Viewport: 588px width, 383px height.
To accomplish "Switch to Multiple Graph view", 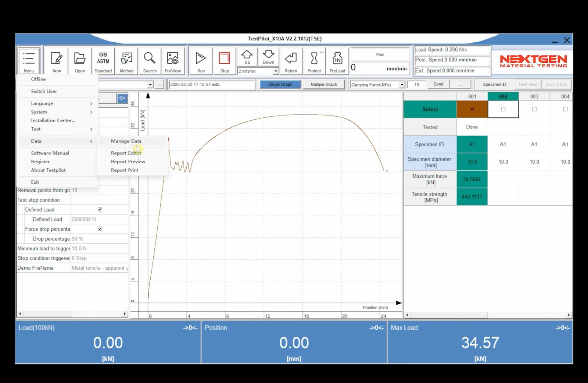I will [324, 85].
